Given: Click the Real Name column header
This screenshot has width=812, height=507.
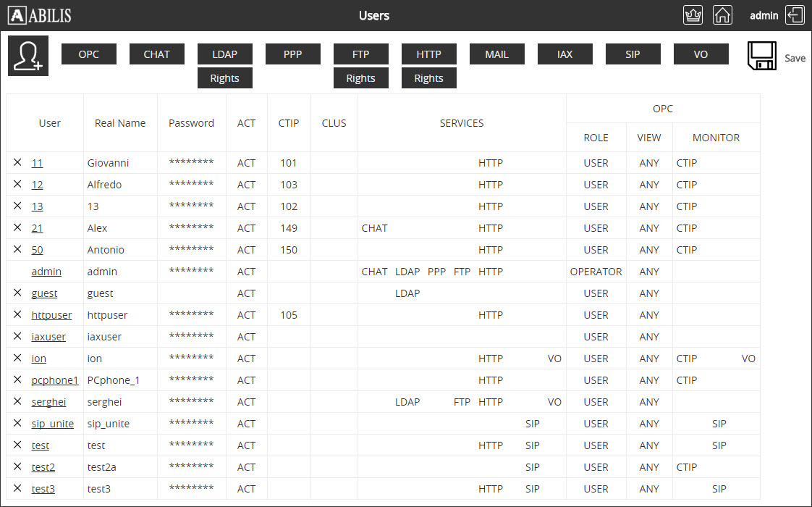Looking at the screenshot, I should (x=120, y=123).
